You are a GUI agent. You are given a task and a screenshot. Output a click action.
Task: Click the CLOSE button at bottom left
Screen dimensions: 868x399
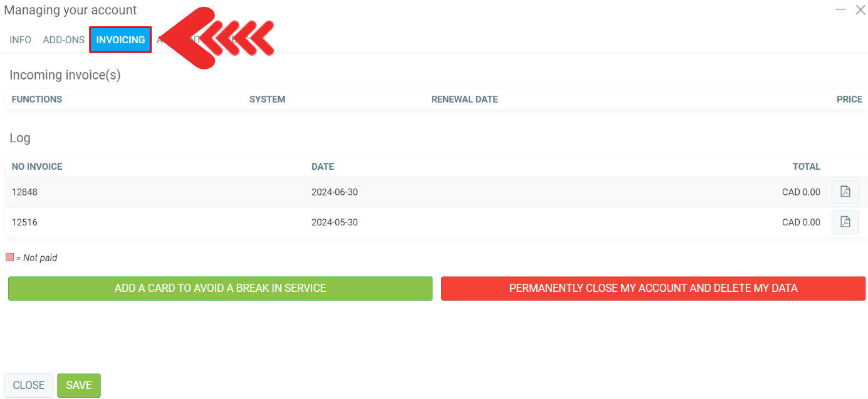[x=29, y=385]
